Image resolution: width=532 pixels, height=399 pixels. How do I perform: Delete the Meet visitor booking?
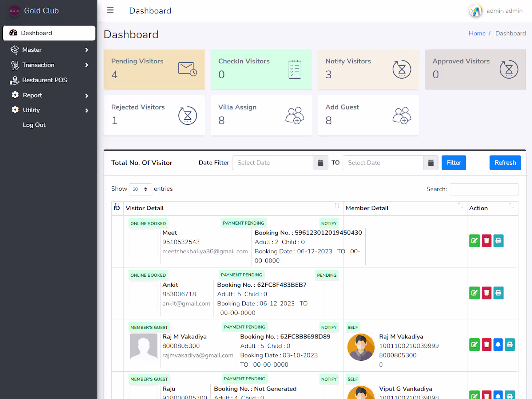click(x=487, y=241)
